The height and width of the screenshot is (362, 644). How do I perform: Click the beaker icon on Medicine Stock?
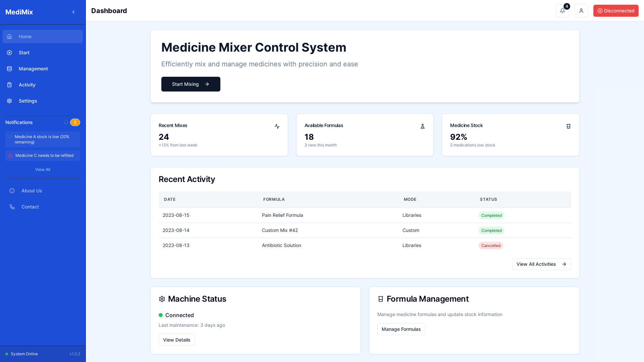(568, 126)
